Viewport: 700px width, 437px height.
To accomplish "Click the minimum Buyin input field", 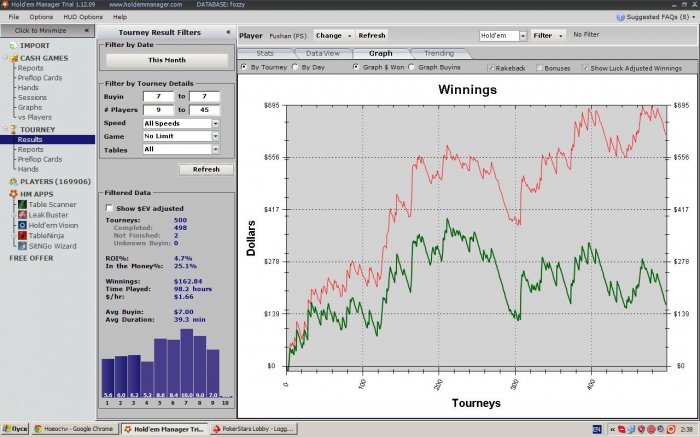I will (x=158, y=96).
